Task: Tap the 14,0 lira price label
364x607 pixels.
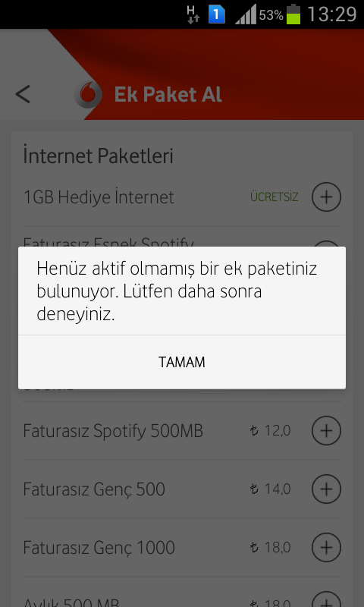Action: coord(271,489)
